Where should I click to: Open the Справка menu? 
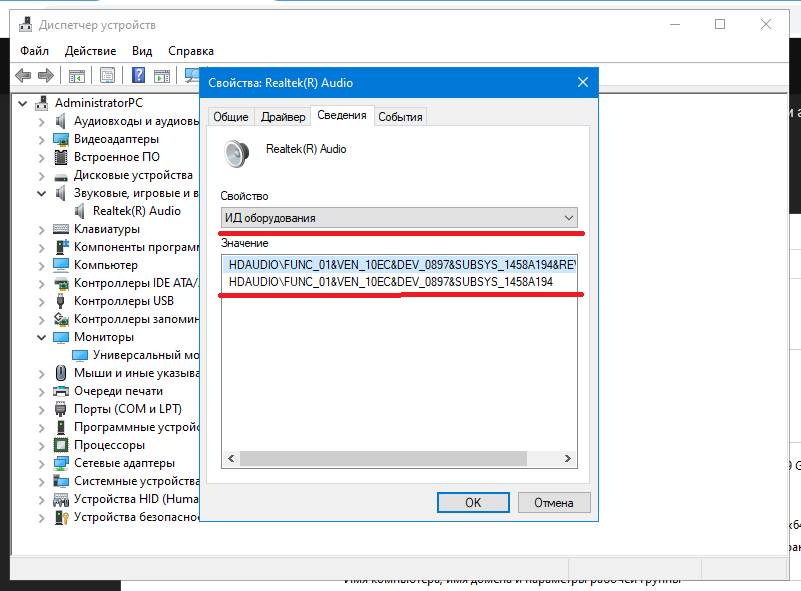[x=191, y=51]
